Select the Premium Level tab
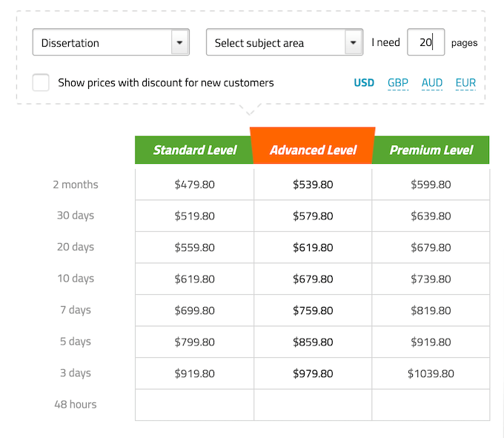The width and height of the screenshot is (504, 438). point(431,150)
